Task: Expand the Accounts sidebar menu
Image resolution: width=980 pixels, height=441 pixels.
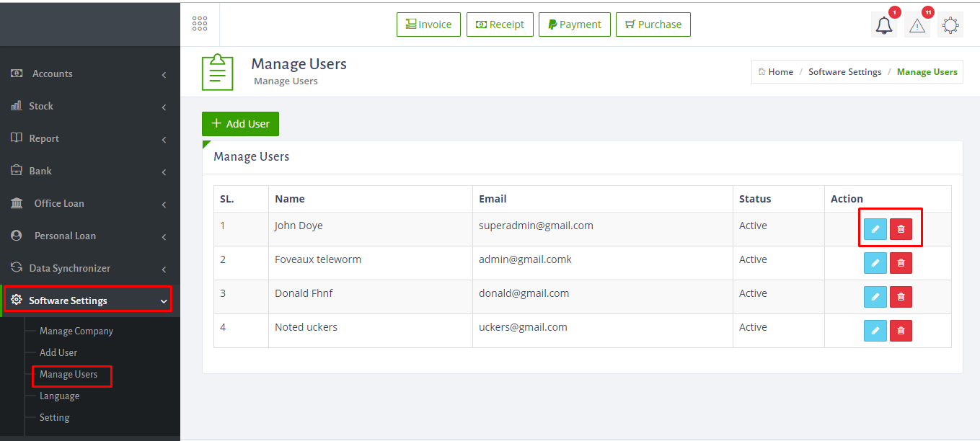Action: [52, 73]
